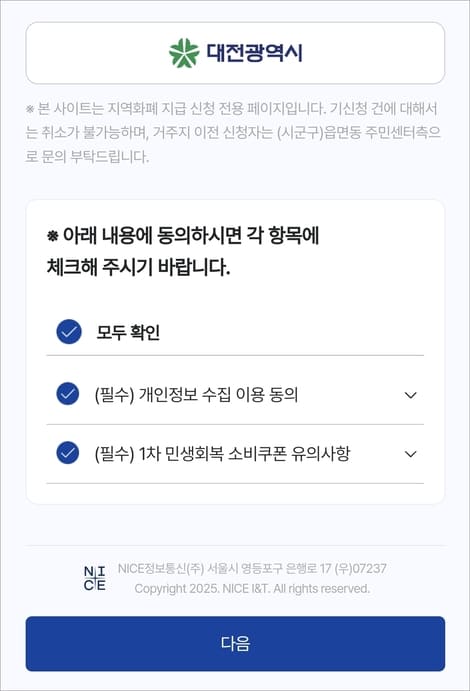Click the Copyright 2025 NICE I&T text
The height and width of the screenshot is (691, 470).
point(252,589)
